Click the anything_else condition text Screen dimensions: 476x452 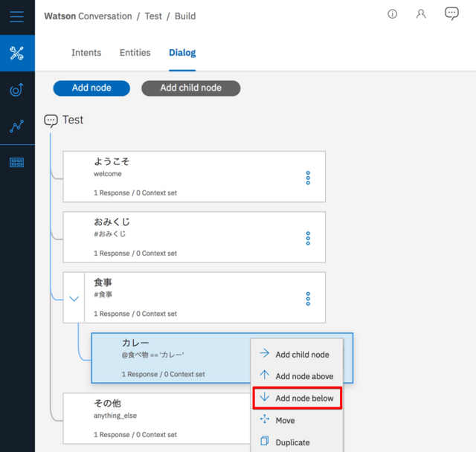click(x=115, y=416)
